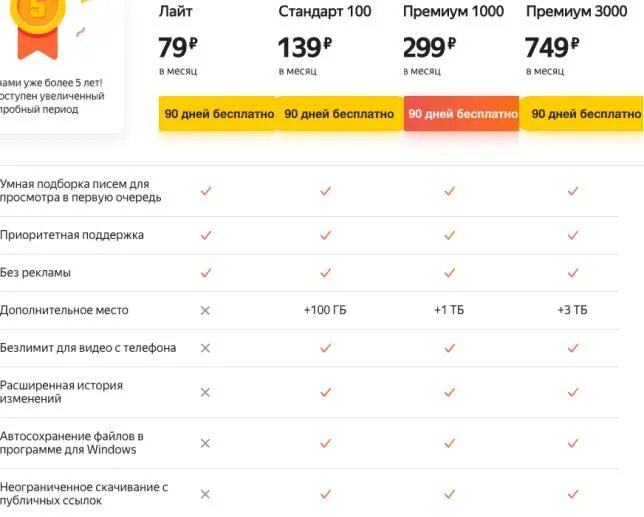
Task: Click the +1 ТБ storage value
Action: (449, 311)
